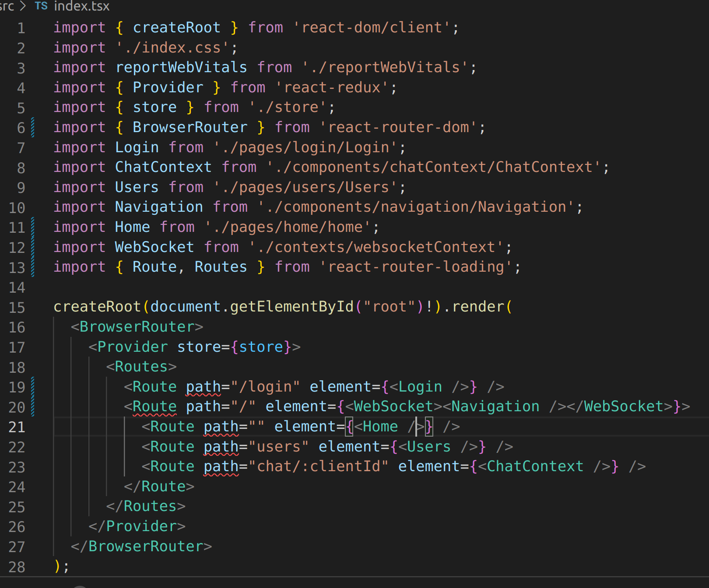Click the closing </BrowserRouter> tag
The height and width of the screenshot is (588, 709).
142,546
